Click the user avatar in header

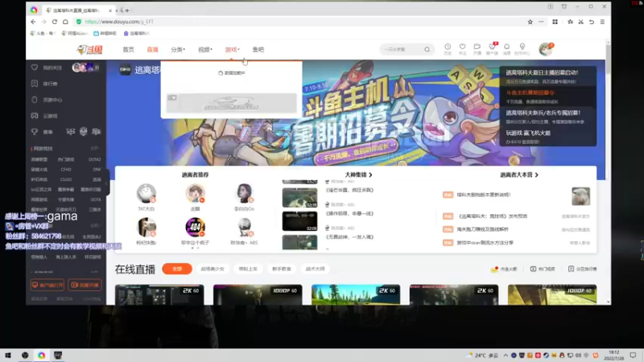[546, 49]
